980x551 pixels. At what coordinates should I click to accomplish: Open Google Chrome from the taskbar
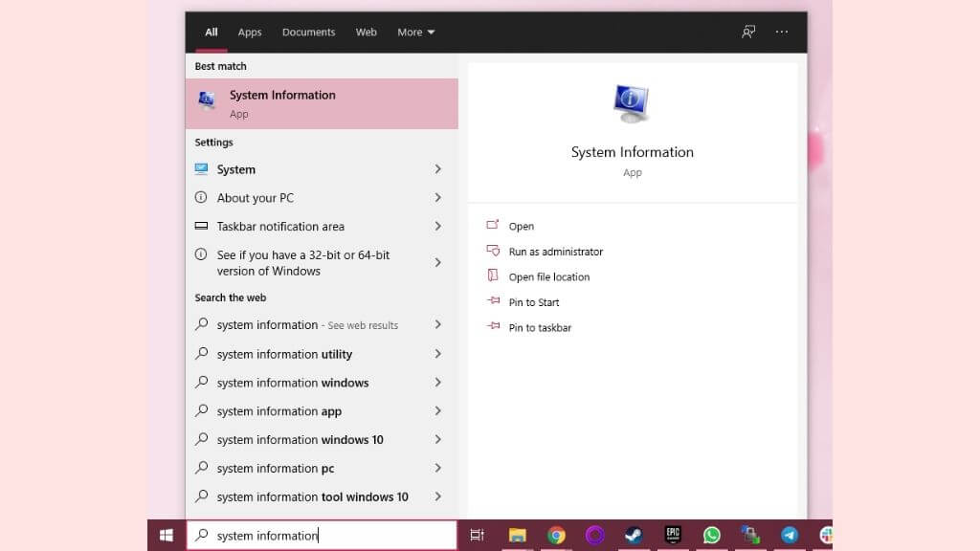556,536
